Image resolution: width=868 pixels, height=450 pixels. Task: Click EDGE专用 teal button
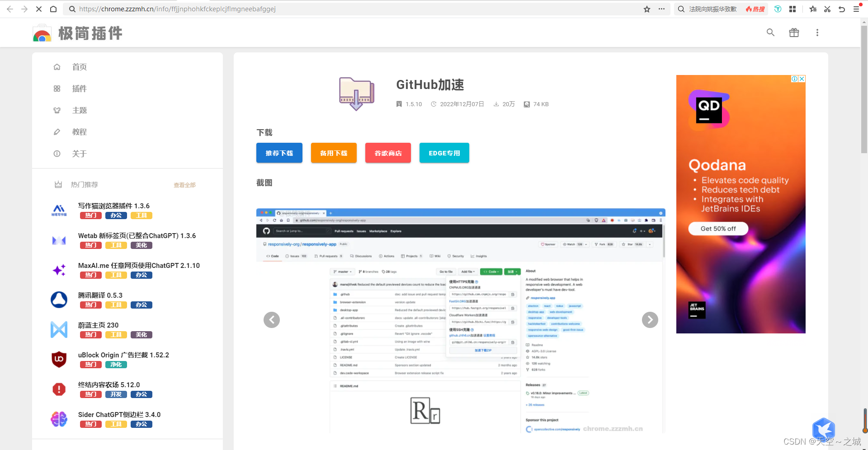tap(444, 153)
